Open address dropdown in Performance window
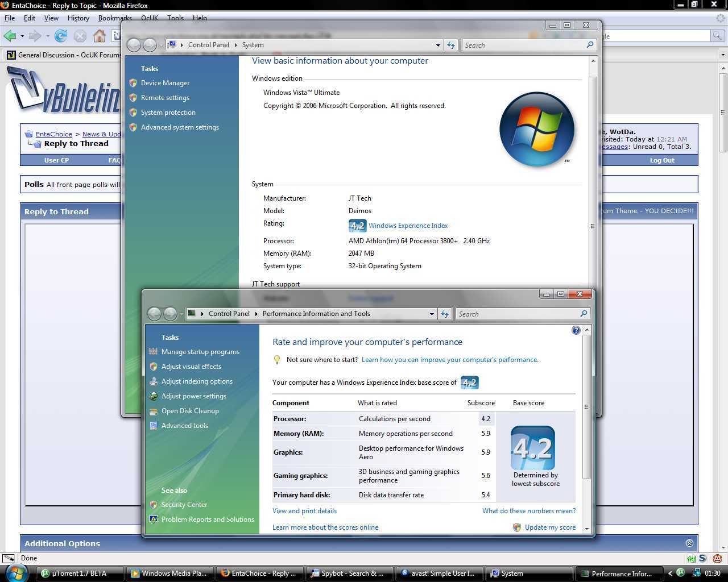This screenshot has height=582, width=728. point(431,314)
